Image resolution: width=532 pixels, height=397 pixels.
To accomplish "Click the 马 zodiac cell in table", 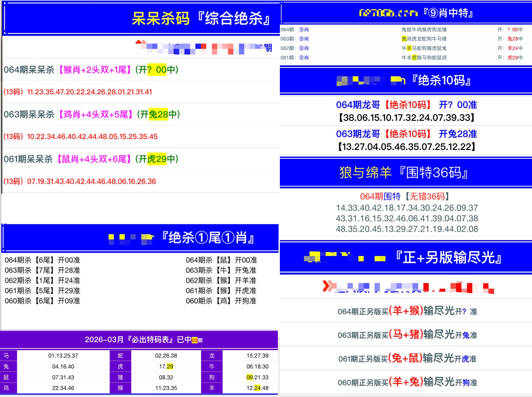I will coord(6,356).
